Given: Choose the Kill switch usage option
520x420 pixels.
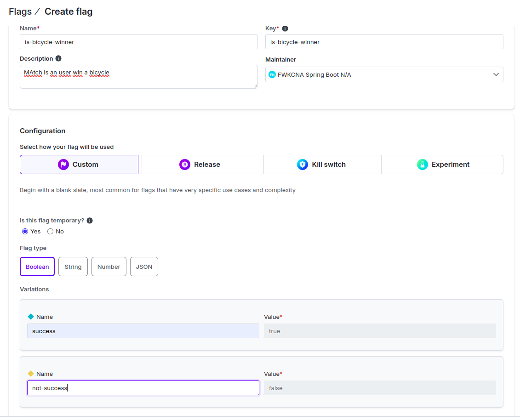Looking at the screenshot, I should [322, 165].
